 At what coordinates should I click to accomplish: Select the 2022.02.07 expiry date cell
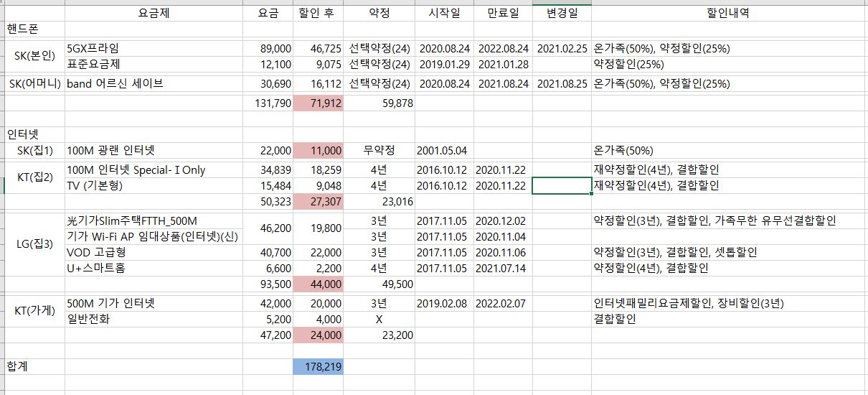pyautogui.click(x=503, y=303)
